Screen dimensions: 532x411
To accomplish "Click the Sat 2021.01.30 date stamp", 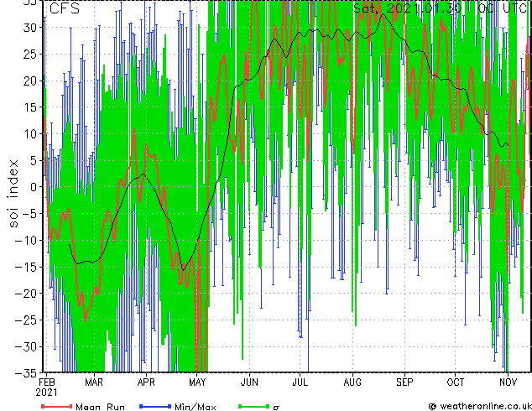I will tap(408, 8).
